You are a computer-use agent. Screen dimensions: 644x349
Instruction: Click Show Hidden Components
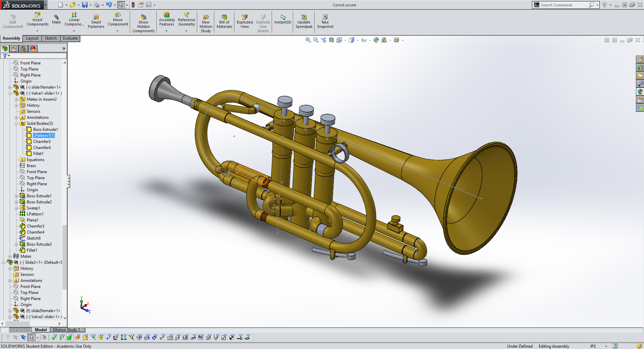(143, 23)
